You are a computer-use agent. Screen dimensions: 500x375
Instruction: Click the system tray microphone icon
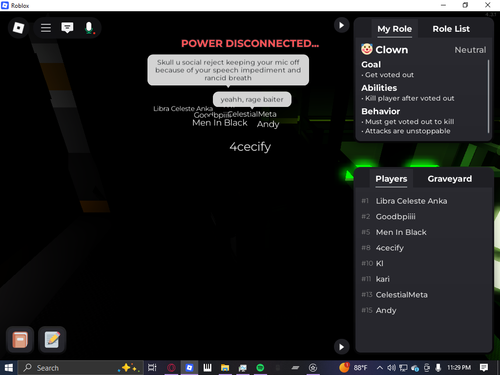[x=438, y=368]
